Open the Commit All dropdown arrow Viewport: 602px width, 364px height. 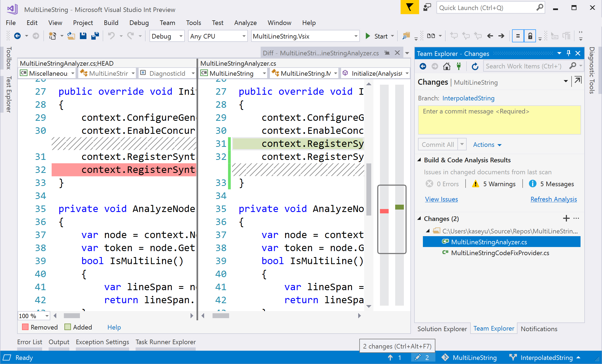click(x=462, y=144)
